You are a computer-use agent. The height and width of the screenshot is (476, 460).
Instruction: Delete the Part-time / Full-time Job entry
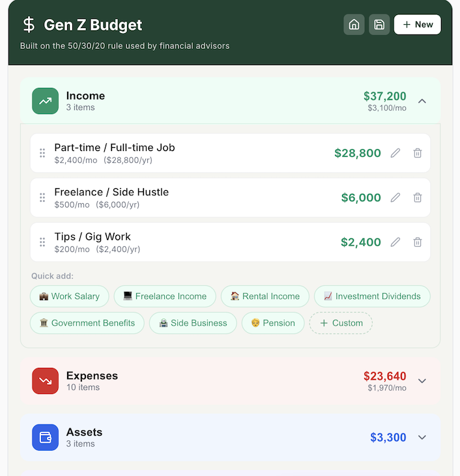coord(418,153)
